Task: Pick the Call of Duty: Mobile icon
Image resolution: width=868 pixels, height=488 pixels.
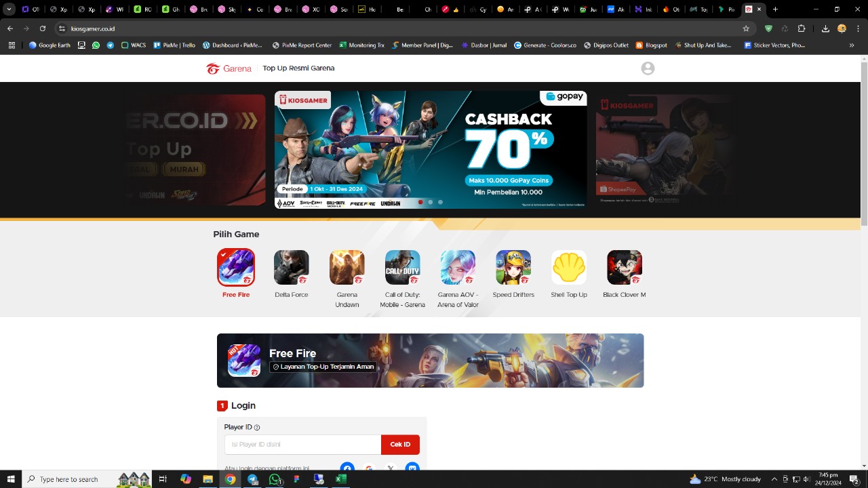Action: (x=403, y=267)
